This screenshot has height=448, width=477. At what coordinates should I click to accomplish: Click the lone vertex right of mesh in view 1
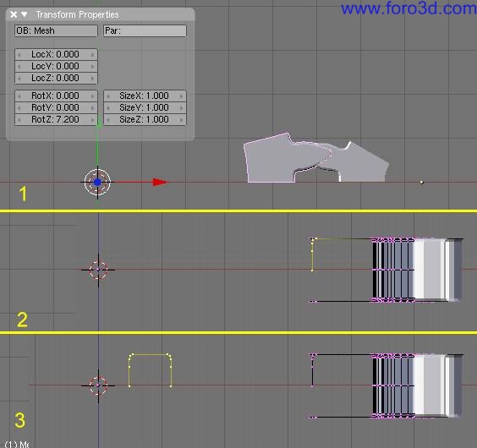tap(422, 183)
